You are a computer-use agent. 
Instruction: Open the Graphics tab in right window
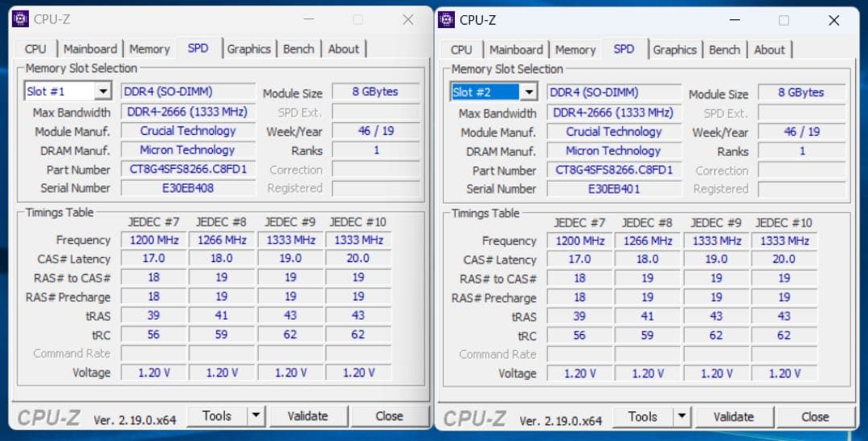[674, 50]
